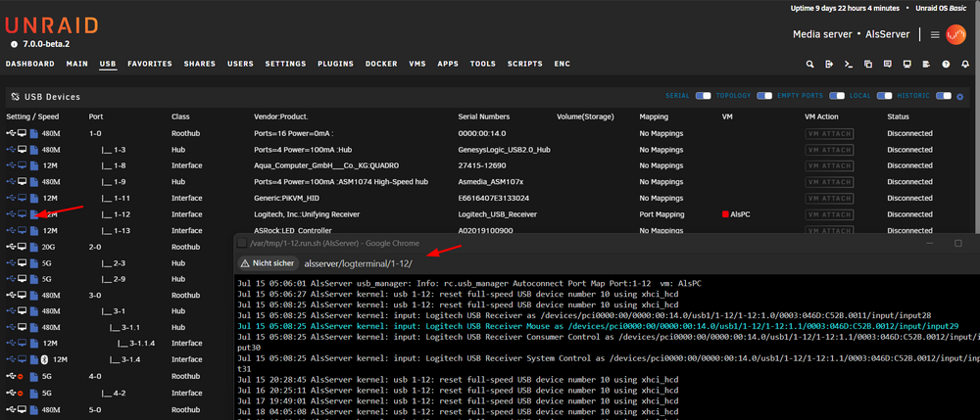The image size is (980, 420).
Task: Open the Tools tab
Action: coord(483,64)
